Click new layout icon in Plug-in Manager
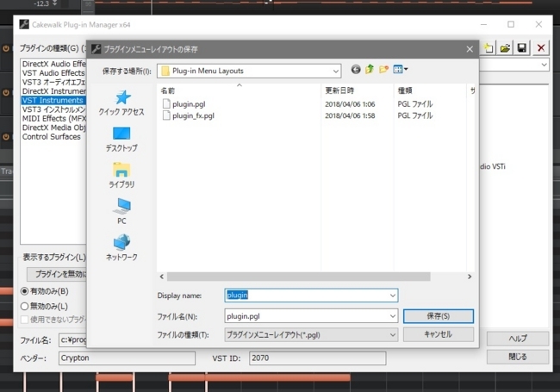 (488, 48)
